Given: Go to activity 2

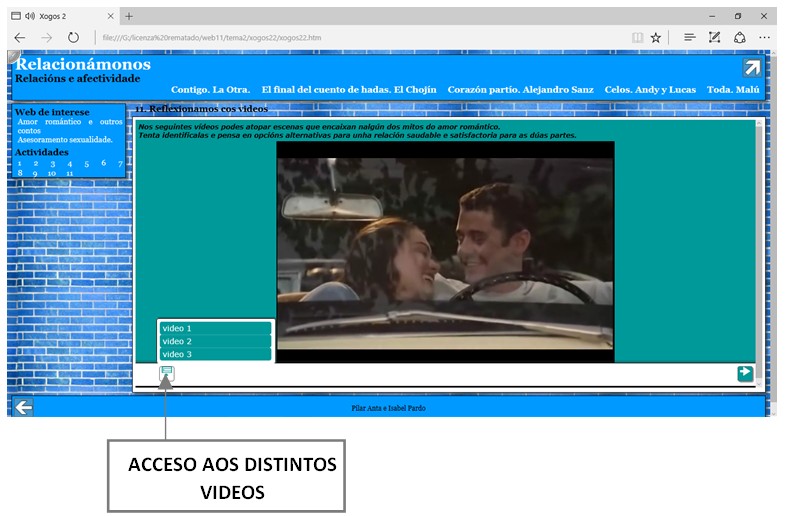Looking at the screenshot, I should pyautogui.click(x=36, y=164).
